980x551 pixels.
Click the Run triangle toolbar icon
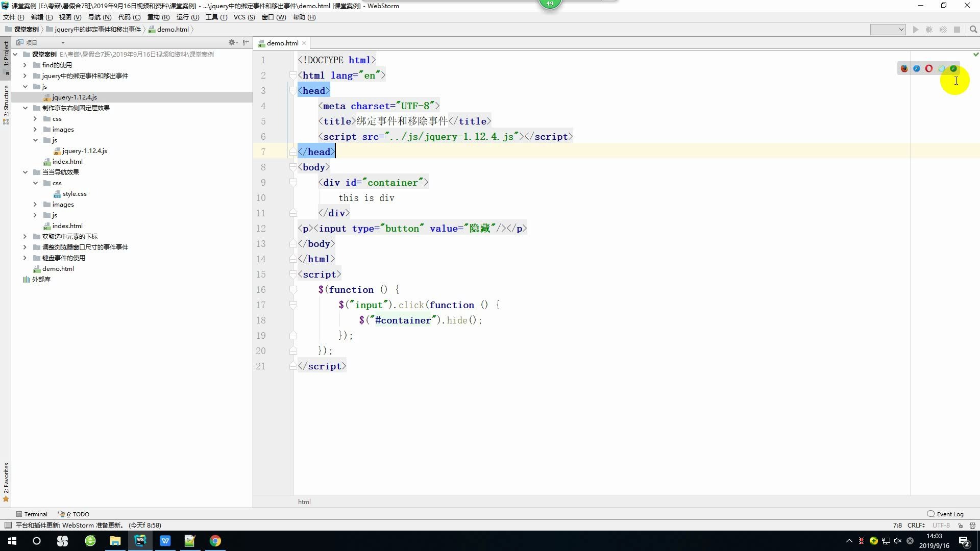[x=916, y=30]
